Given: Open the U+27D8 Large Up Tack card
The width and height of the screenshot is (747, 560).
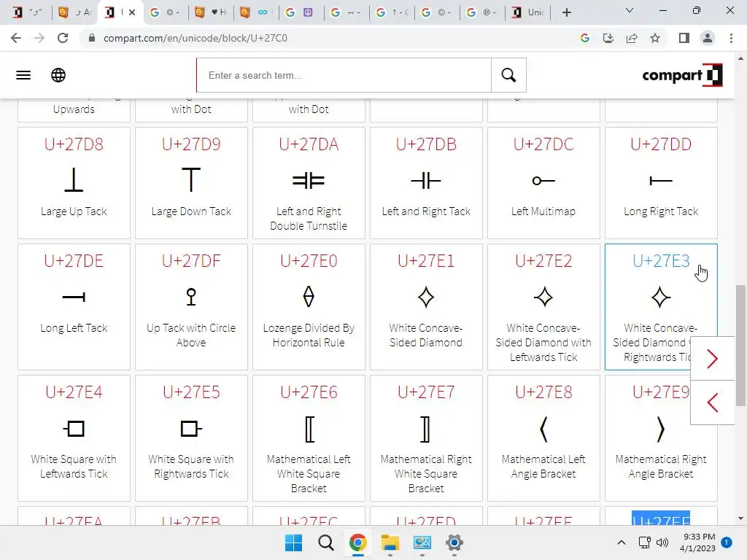Looking at the screenshot, I should (74, 183).
